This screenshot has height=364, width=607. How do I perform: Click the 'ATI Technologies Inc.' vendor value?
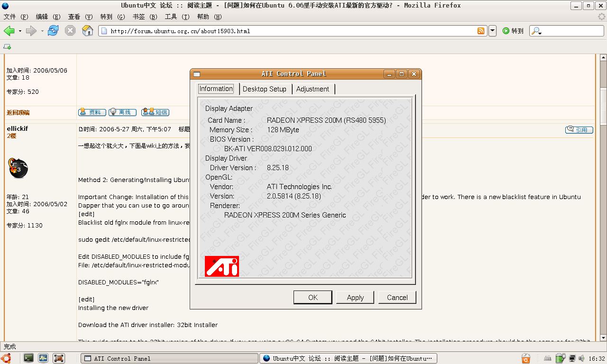(299, 187)
